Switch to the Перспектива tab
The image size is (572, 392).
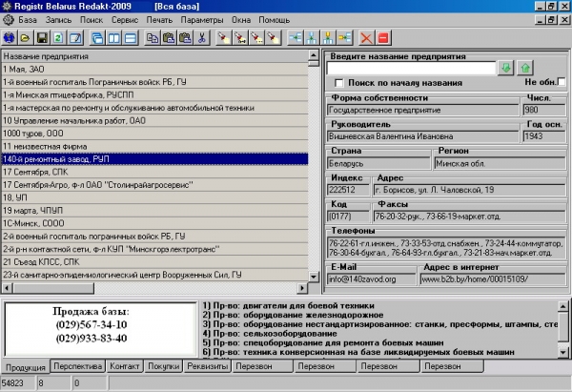[x=78, y=366]
